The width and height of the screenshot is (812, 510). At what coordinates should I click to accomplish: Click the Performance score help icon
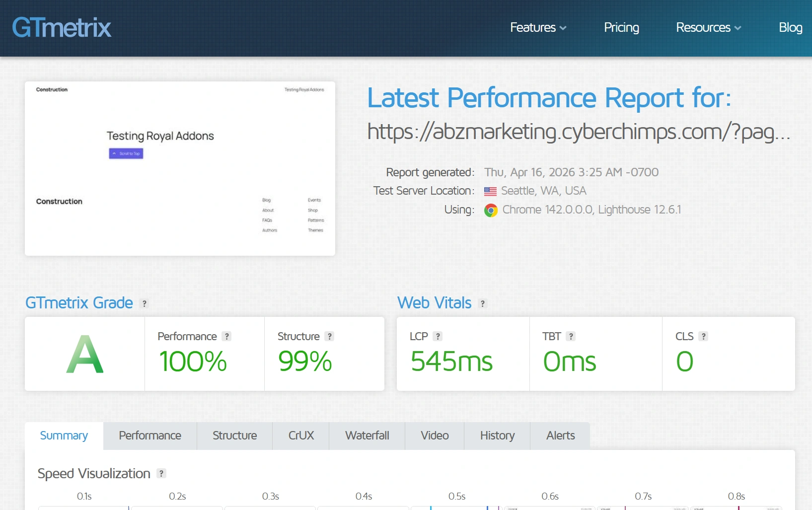226,336
